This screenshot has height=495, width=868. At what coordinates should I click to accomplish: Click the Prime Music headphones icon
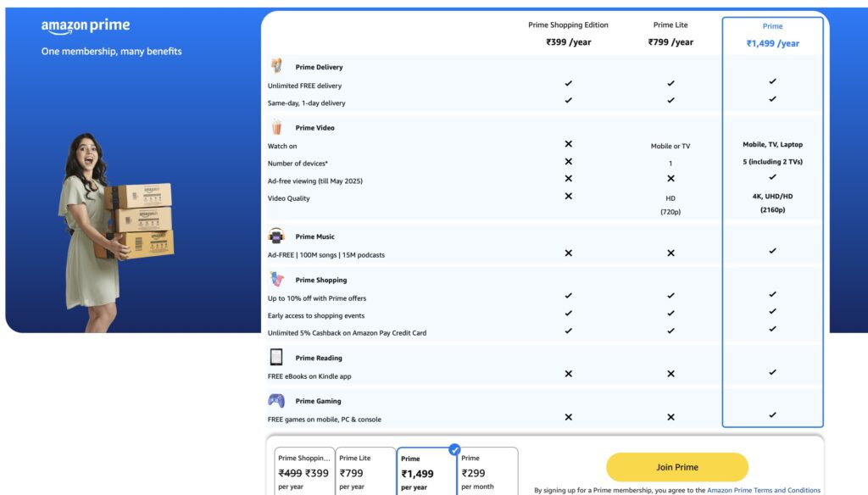[x=276, y=236]
